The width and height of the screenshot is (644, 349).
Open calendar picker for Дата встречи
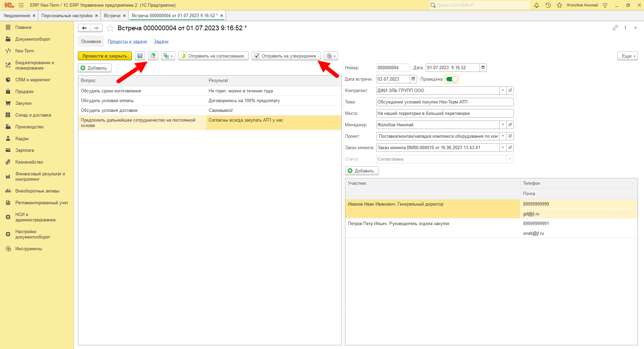[x=413, y=79]
